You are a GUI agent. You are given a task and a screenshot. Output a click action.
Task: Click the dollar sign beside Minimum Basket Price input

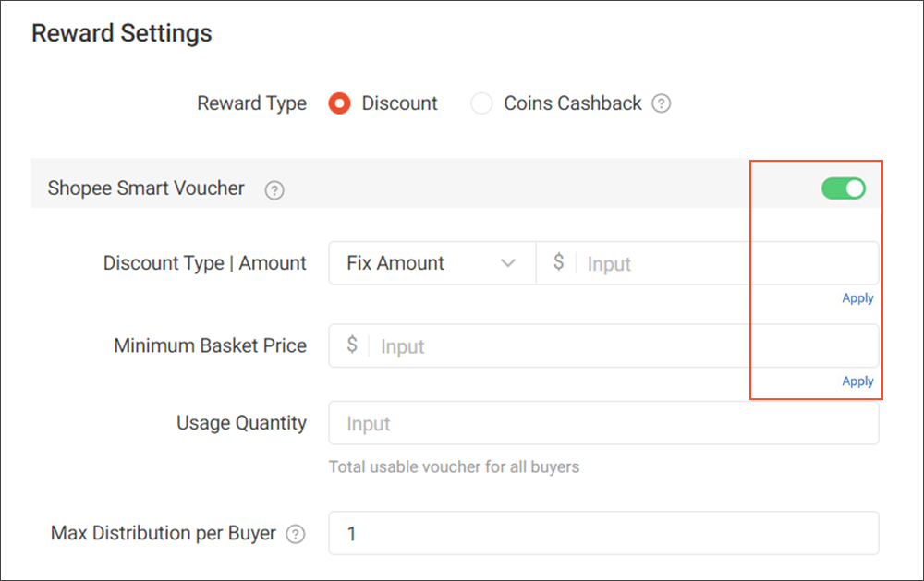352,345
